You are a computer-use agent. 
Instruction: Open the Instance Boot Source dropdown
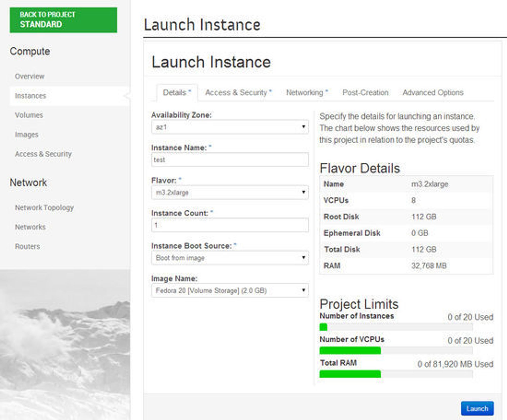230,258
